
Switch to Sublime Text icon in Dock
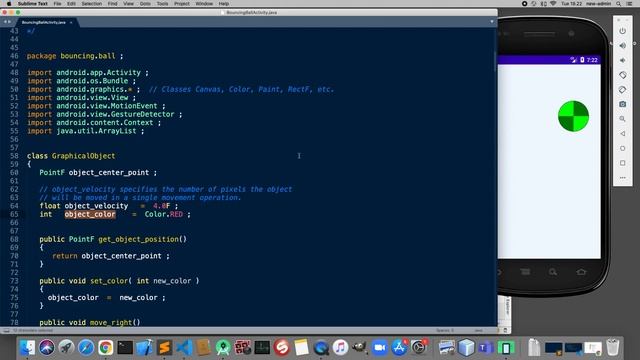(164, 347)
